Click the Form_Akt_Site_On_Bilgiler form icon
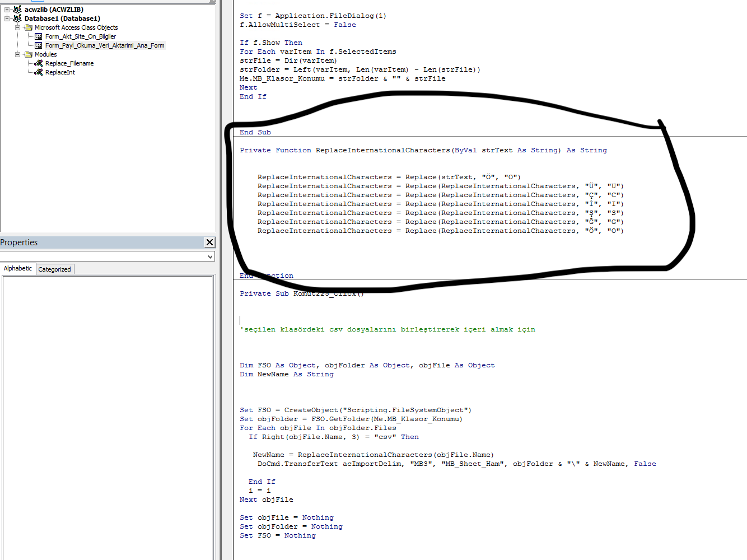 pos(39,36)
